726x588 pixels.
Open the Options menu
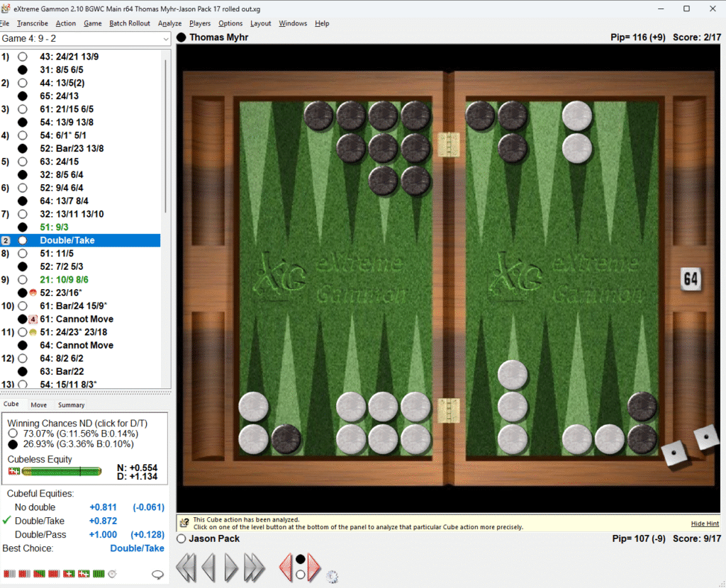click(x=230, y=23)
